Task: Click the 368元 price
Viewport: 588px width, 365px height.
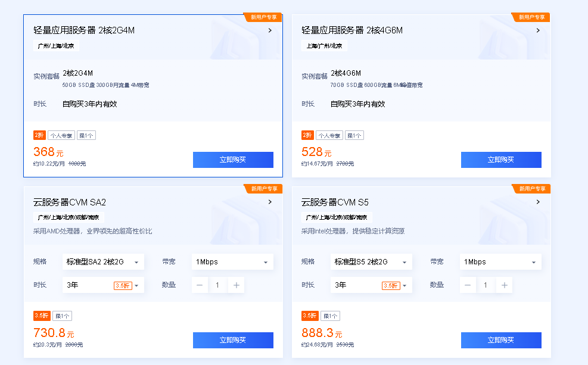Action: 48,152
